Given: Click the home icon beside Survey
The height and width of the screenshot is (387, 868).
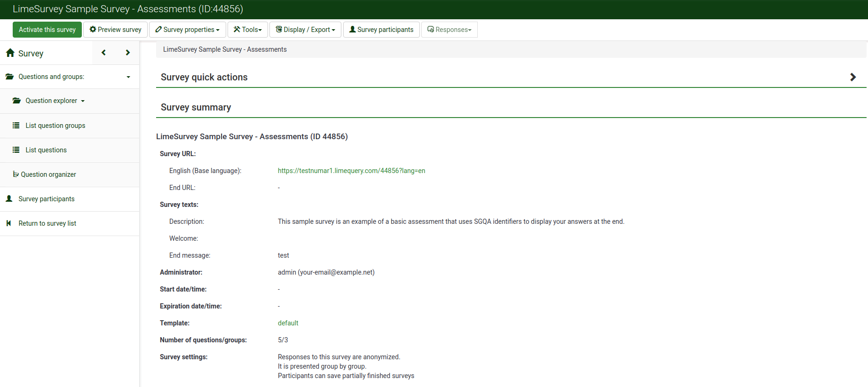Looking at the screenshot, I should click(10, 53).
